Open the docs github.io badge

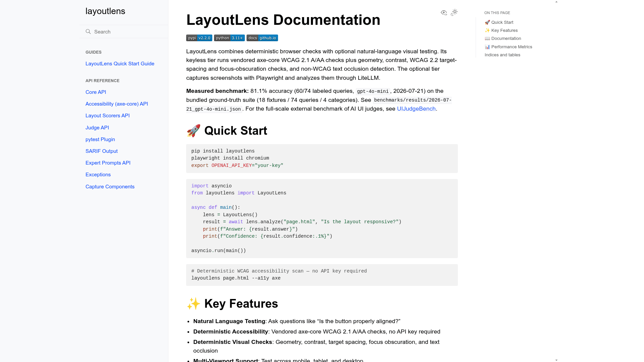tap(262, 38)
